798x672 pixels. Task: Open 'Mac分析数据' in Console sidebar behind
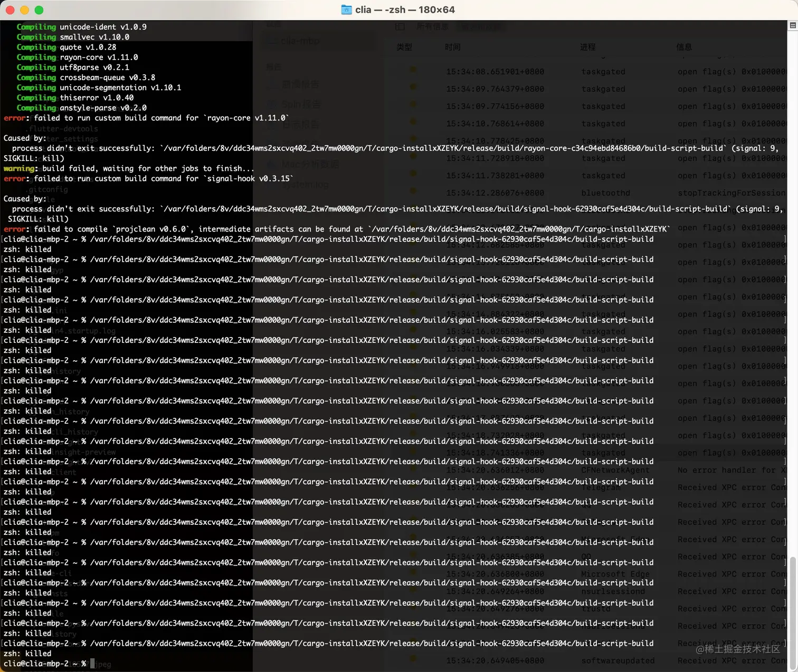pos(310,164)
